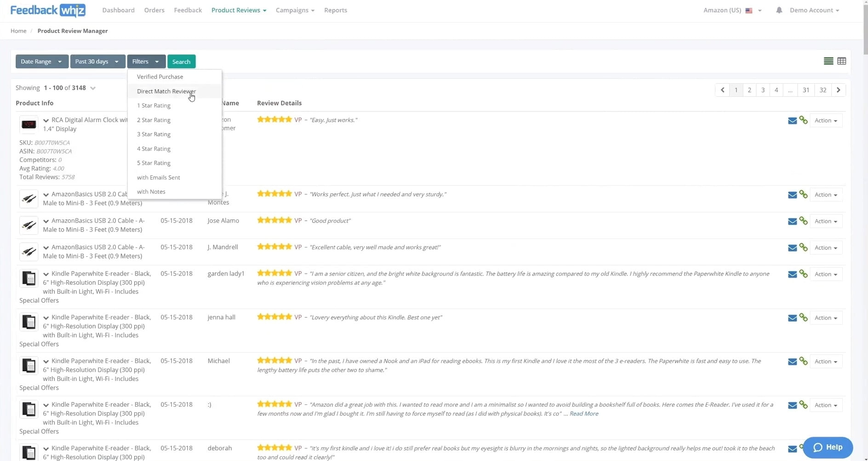Click Home breadcrumb link

18,31
